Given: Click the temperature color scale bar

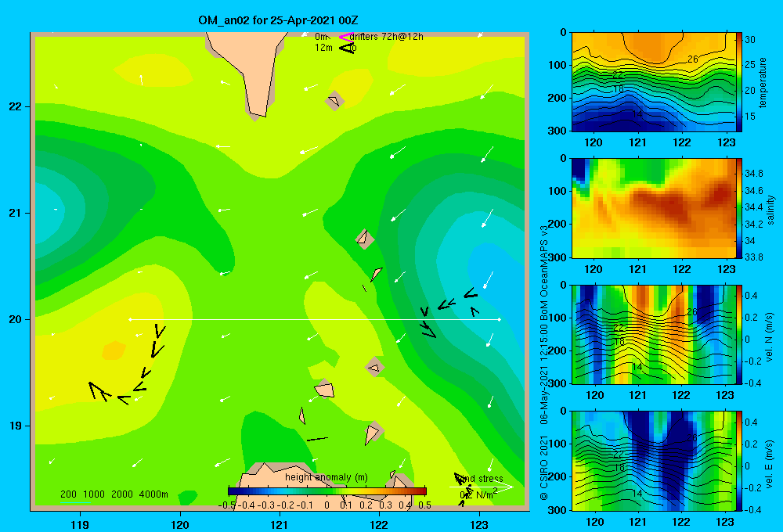Looking at the screenshot, I should tap(738, 82).
